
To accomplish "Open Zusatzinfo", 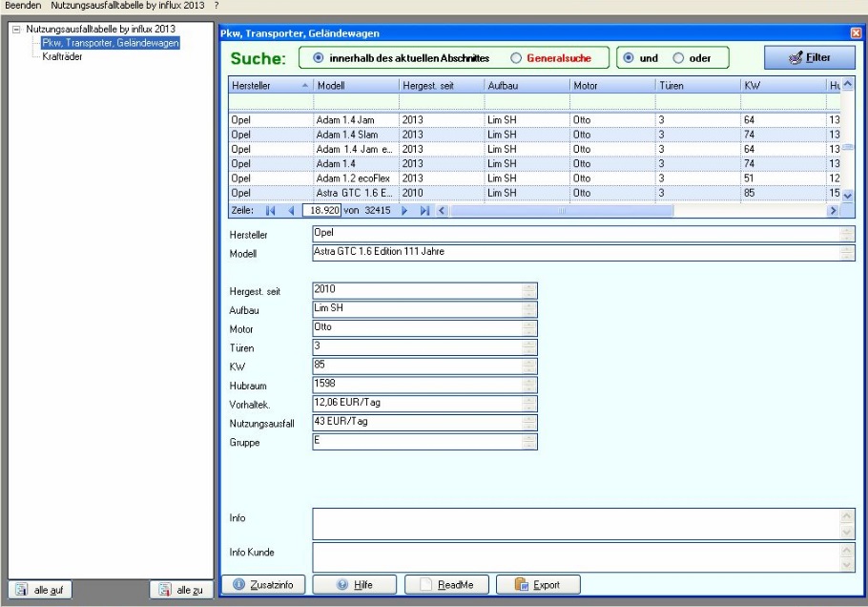I will click(x=263, y=585).
